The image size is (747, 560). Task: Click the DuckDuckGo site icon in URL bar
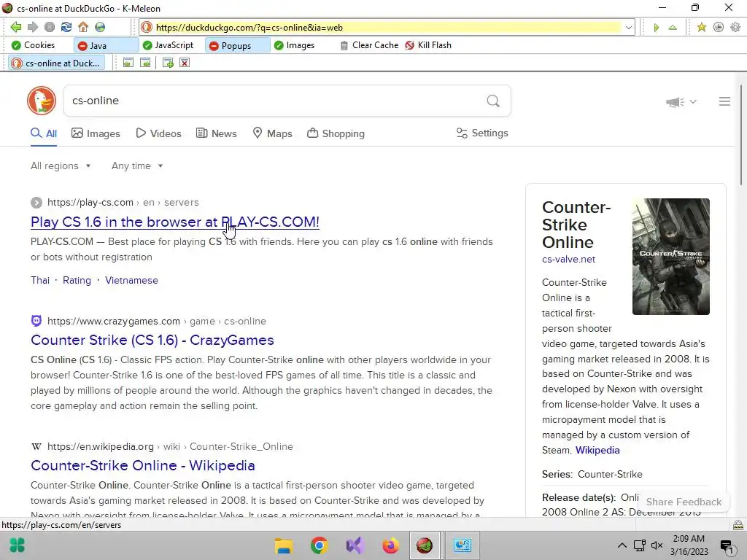point(147,28)
